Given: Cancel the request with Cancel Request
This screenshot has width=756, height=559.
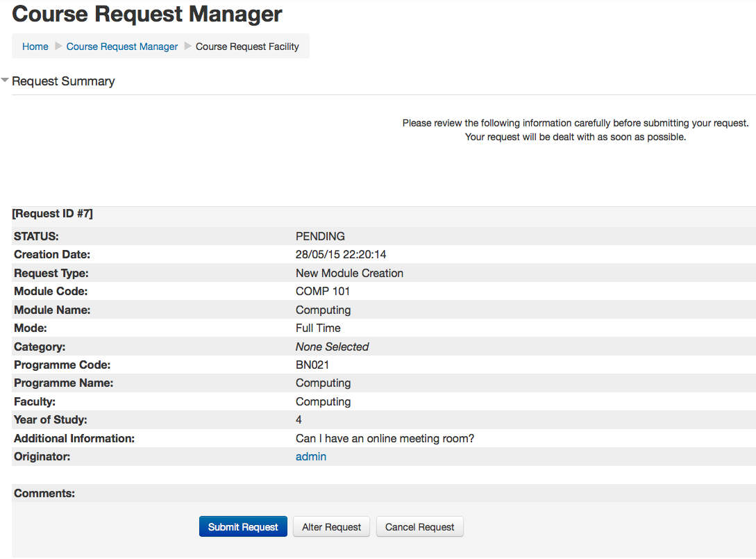Looking at the screenshot, I should 419,527.
